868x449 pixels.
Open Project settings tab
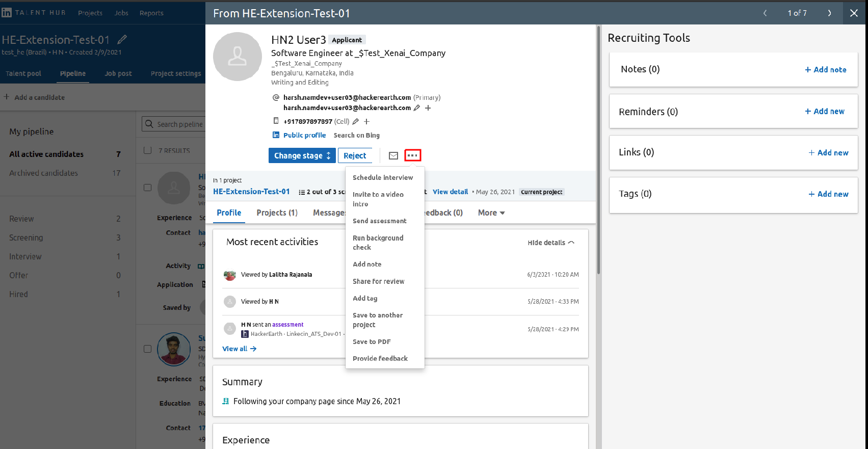point(176,73)
